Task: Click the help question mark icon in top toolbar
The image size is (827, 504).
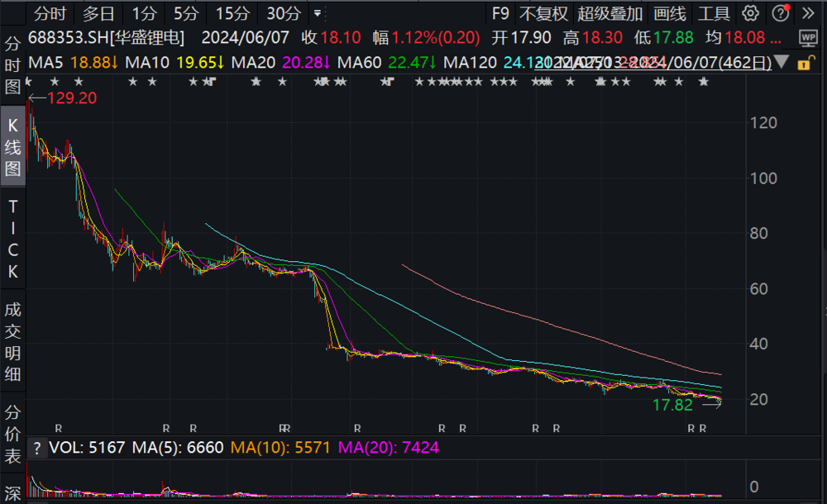Action: 779,13
